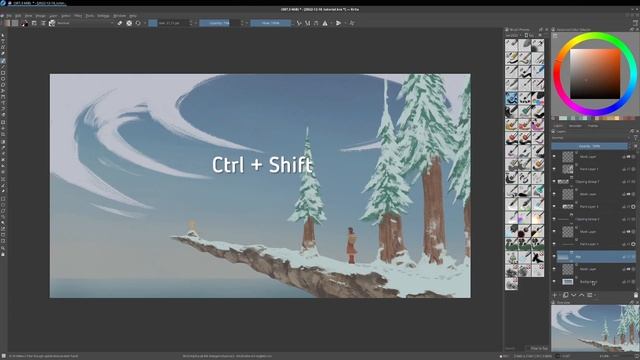
Task: Select the Zoom magnifier tool
Action: point(3,248)
